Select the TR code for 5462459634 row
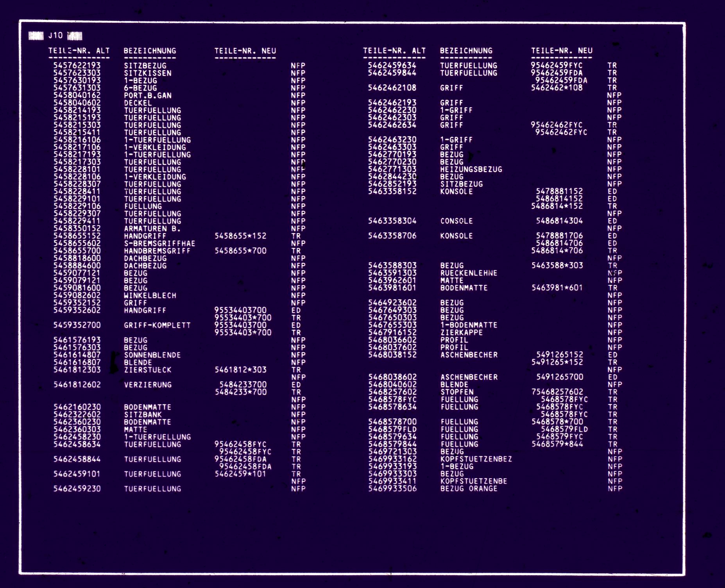Viewport: 725px width, 588px height. (612, 66)
